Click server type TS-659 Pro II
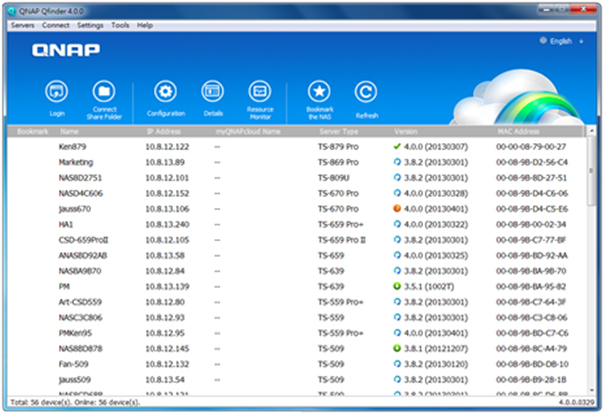 click(342, 240)
